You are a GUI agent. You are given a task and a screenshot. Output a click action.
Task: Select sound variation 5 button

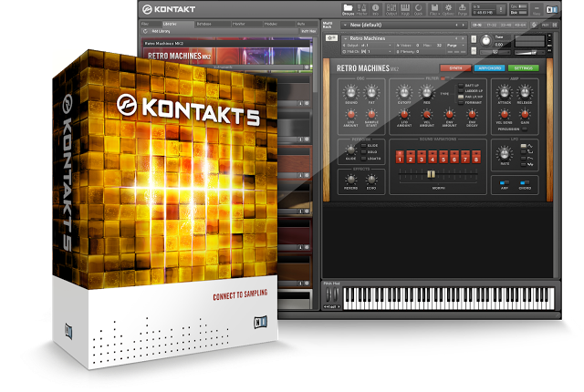click(443, 157)
